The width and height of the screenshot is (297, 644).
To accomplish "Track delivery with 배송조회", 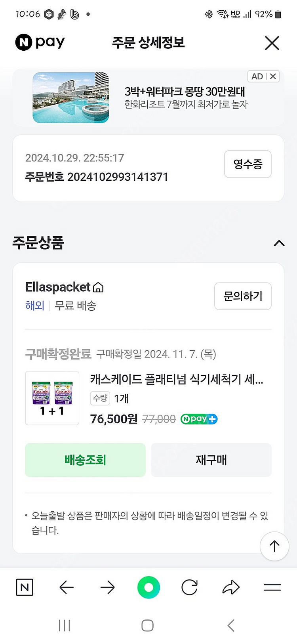I will [85, 460].
